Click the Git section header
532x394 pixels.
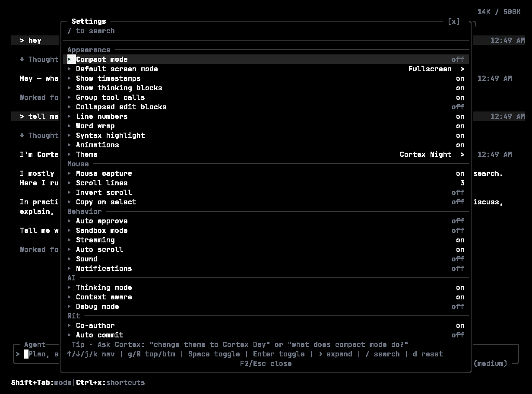[74, 316]
